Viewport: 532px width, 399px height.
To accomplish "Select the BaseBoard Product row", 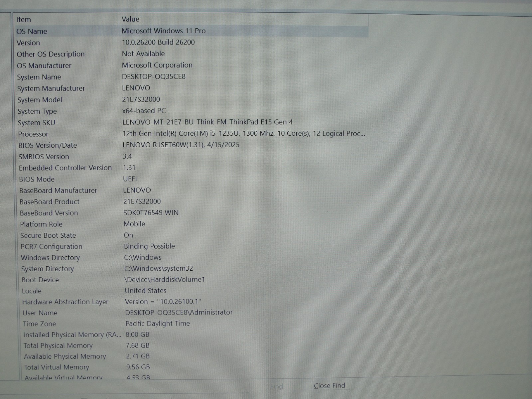I will pyautogui.click(x=50, y=202).
